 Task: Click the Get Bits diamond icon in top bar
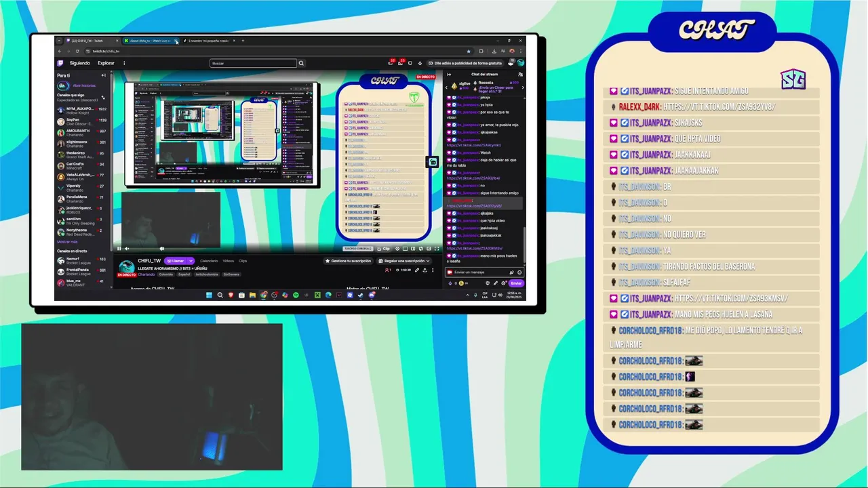[x=420, y=63]
